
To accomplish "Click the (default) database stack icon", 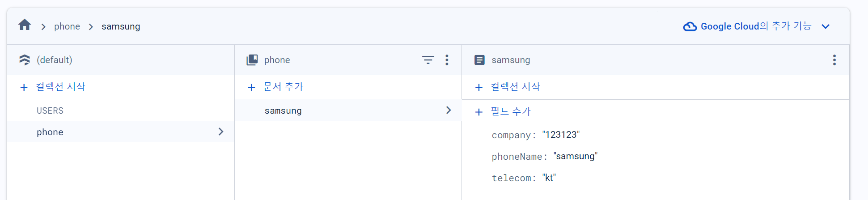I will [x=25, y=60].
